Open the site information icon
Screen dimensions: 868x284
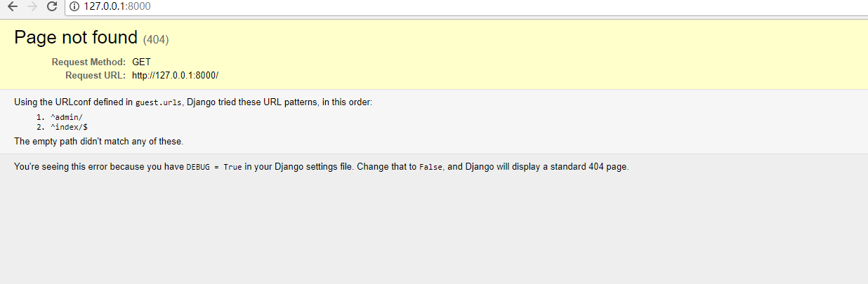[74, 7]
